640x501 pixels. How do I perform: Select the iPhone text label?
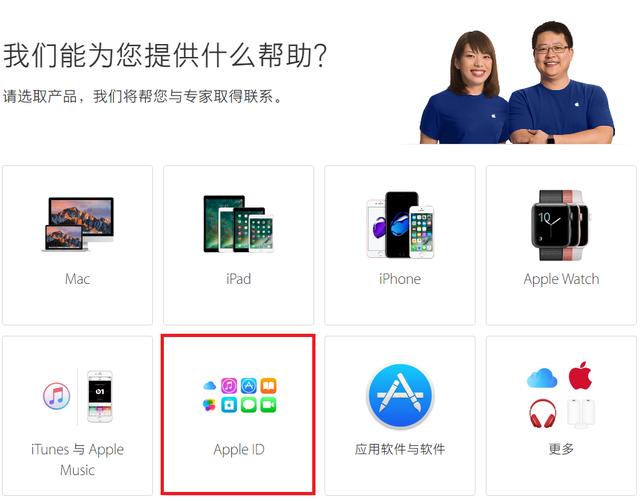point(400,279)
